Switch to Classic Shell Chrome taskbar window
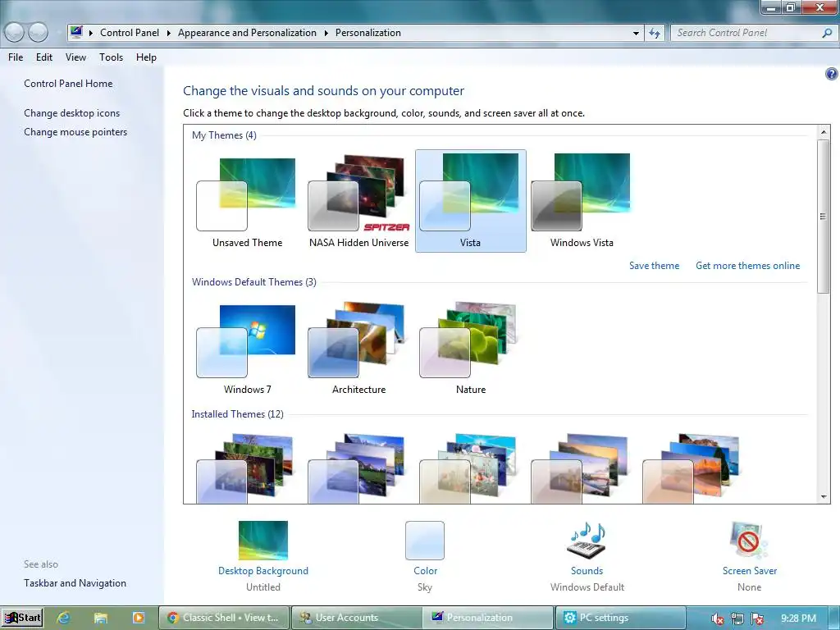This screenshot has height=630, width=840. click(224, 618)
